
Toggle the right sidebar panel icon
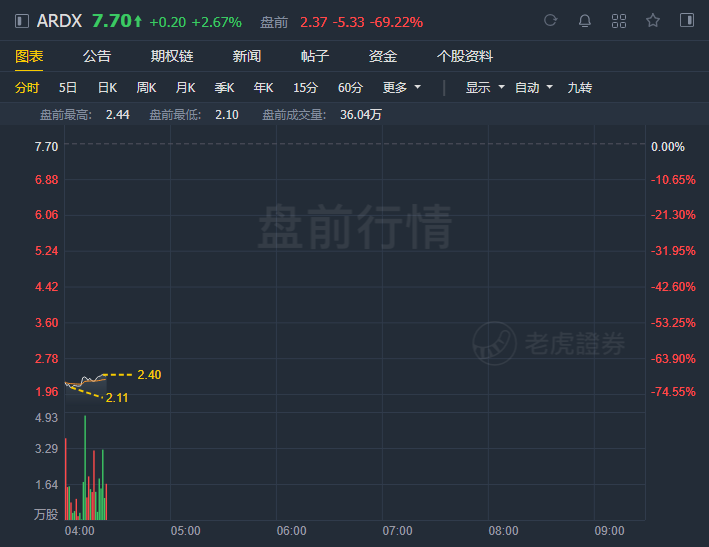tap(687, 20)
